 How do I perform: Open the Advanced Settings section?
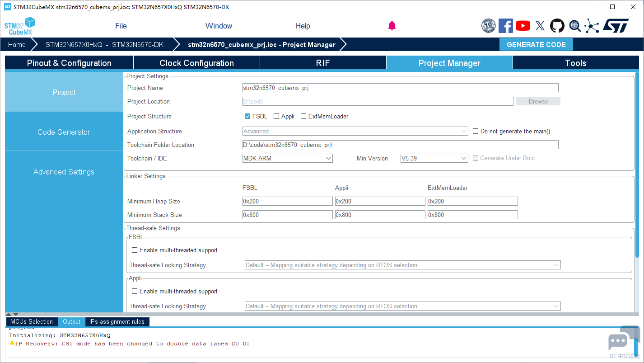64,172
